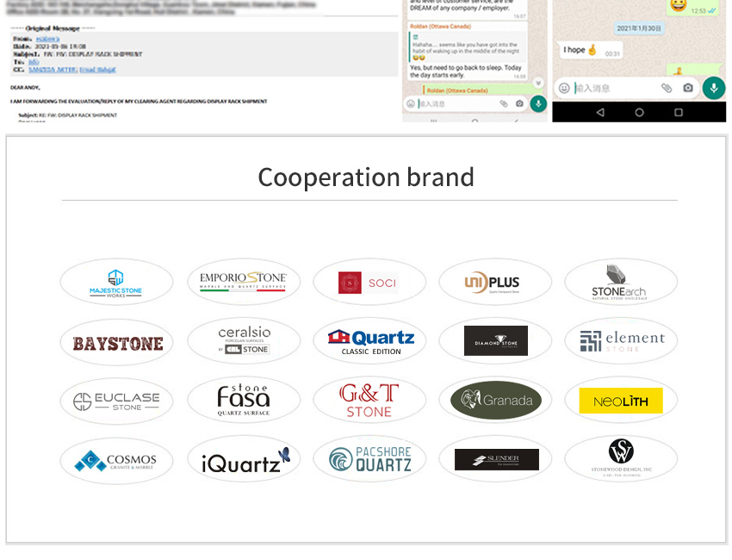
Task: Click the Diamond Stone logo
Action: 495,341
